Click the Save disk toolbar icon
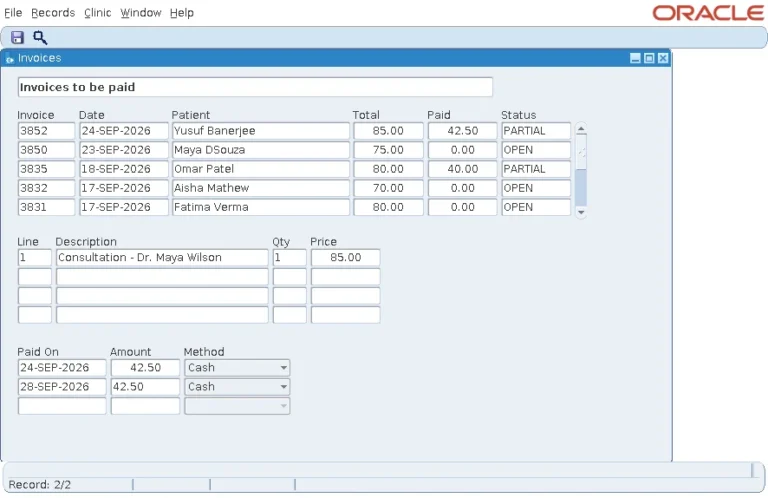768x498 pixels. tap(18, 37)
